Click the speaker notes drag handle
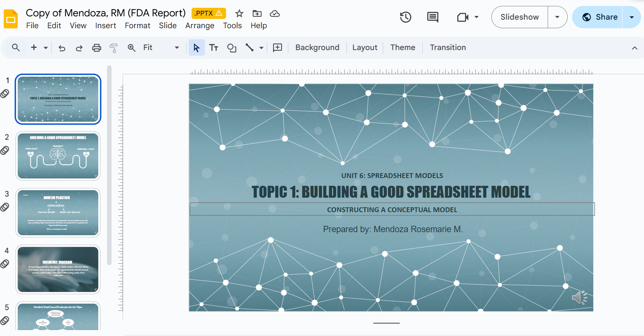Viewport: 644px width, 336px height. pos(386,323)
